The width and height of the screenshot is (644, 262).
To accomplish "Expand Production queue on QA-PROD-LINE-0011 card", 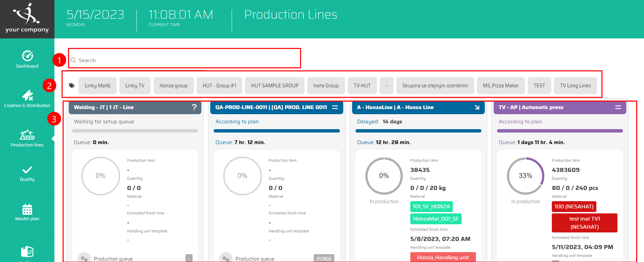I will (255, 259).
